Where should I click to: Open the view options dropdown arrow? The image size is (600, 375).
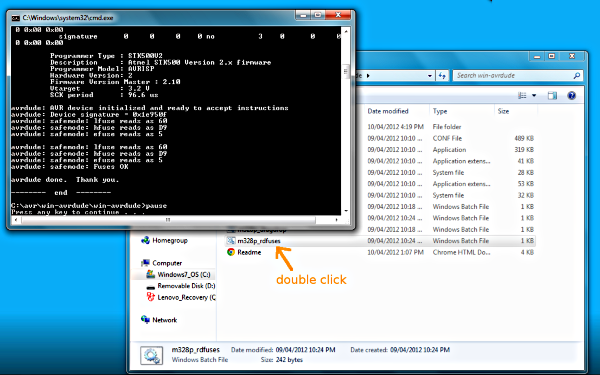point(534,96)
